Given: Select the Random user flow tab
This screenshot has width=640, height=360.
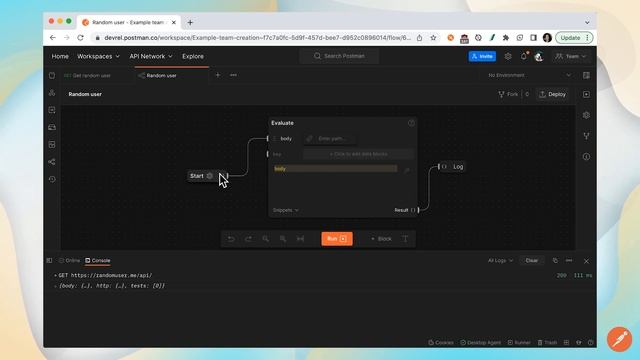Looking at the screenshot, I should 162,76.
